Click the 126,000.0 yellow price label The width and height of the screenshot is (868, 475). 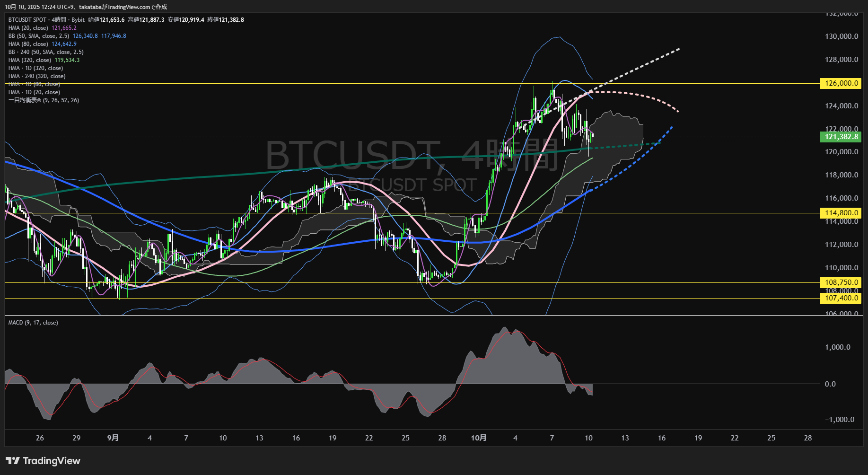(841, 83)
